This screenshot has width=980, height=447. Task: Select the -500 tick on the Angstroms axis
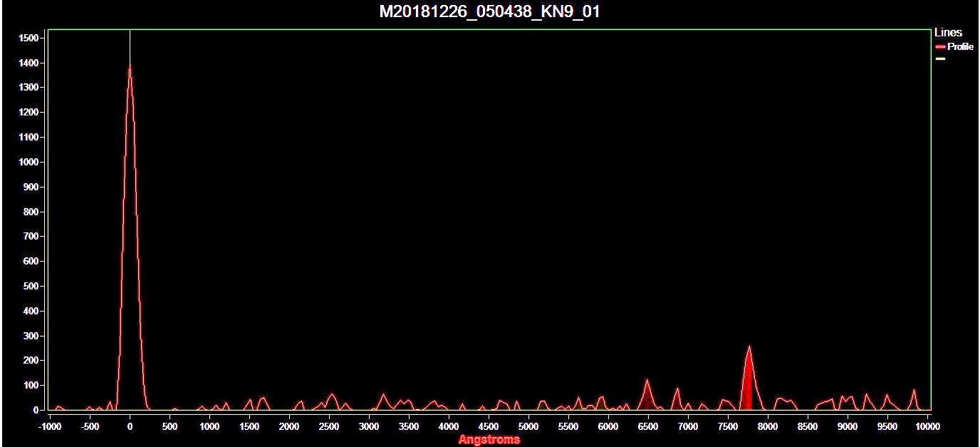click(x=89, y=426)
